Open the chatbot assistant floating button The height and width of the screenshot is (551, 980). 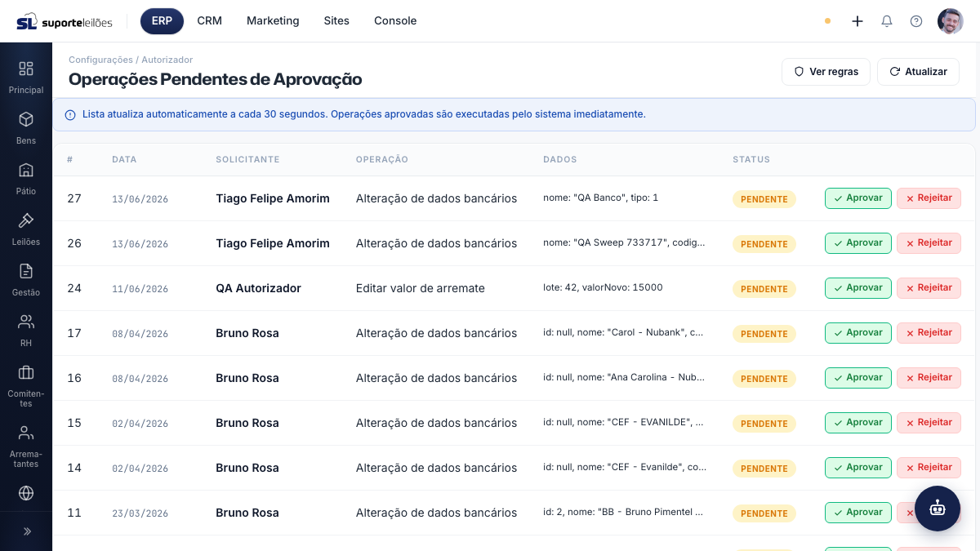(x=938, y=509)
